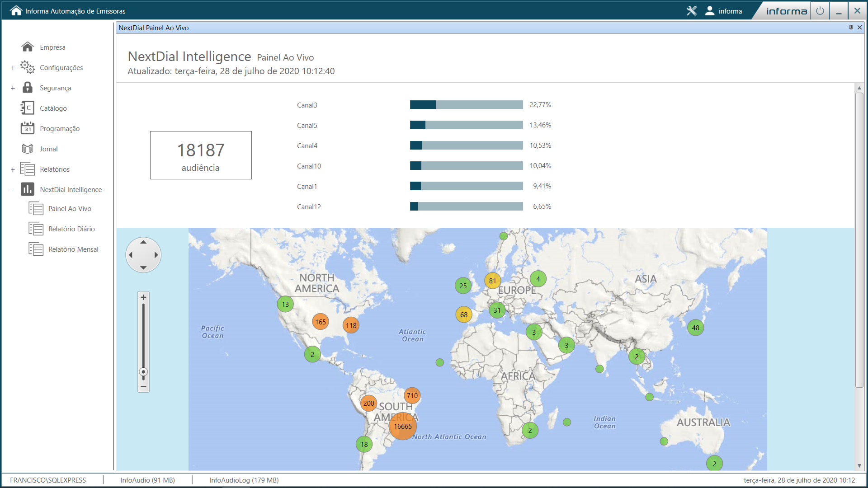Image resolution: width=868 pixels, height=488 pixels.
Task: Click the 710 cluster marker on map
Action: pyautogui.click(x=412, y=395)
